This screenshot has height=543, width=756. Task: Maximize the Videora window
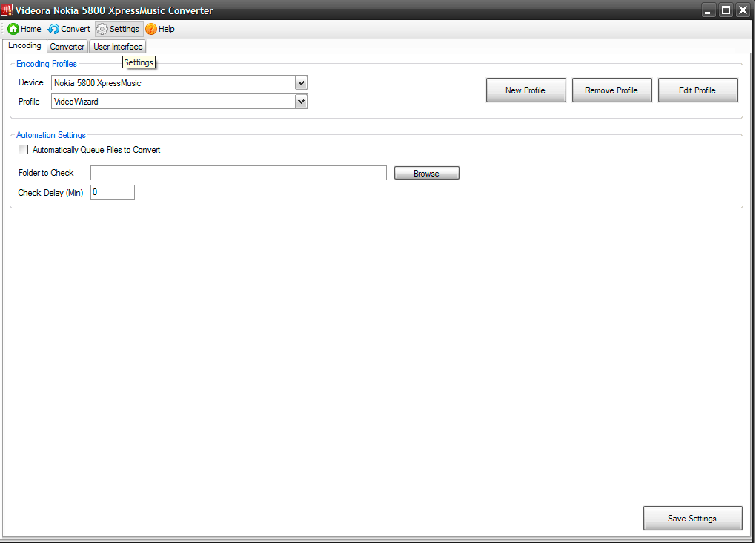[x=725, y=10]
